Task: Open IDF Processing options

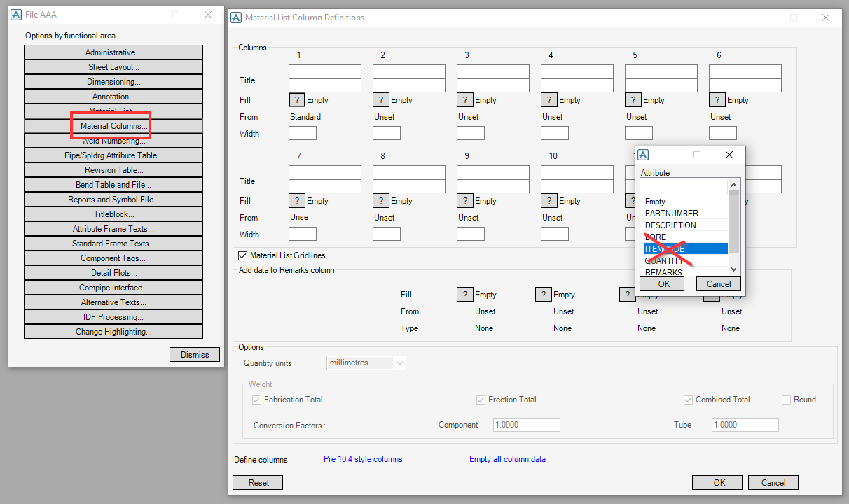Action: pyautogui.click(x=113, y=317)
